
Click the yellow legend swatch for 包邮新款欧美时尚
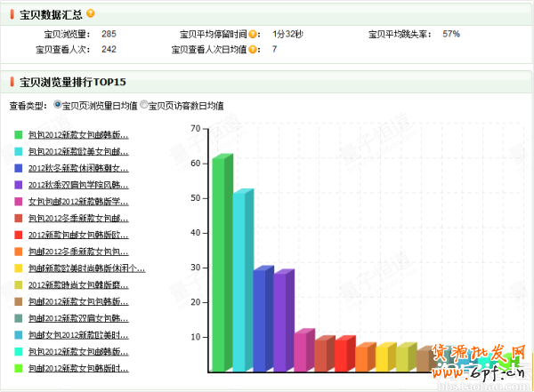[x=19, y=268]
